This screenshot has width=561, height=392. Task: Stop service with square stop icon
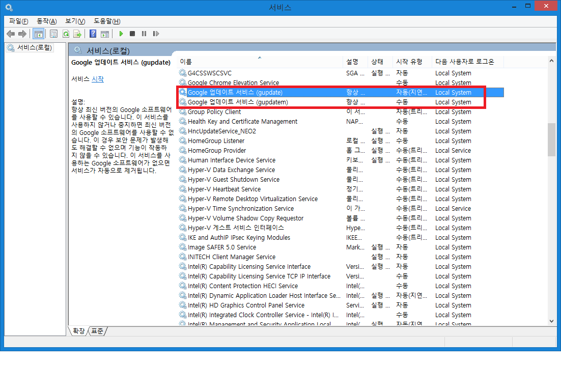pyautogui.click(x=132, y=34)
